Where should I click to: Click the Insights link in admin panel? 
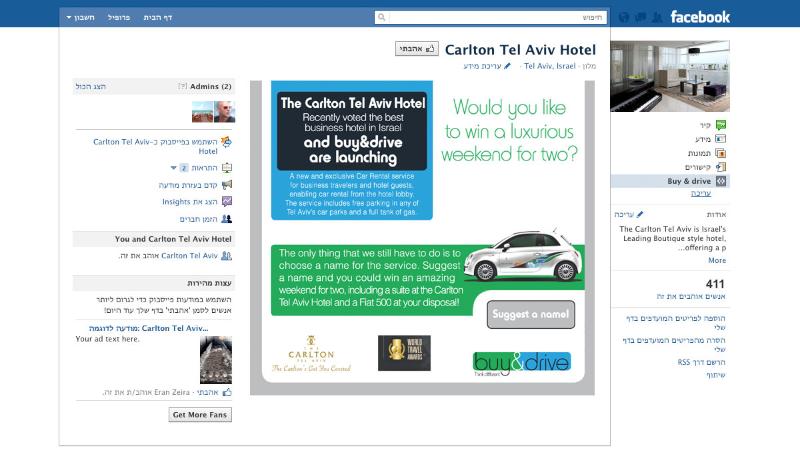tap(190, 202)
